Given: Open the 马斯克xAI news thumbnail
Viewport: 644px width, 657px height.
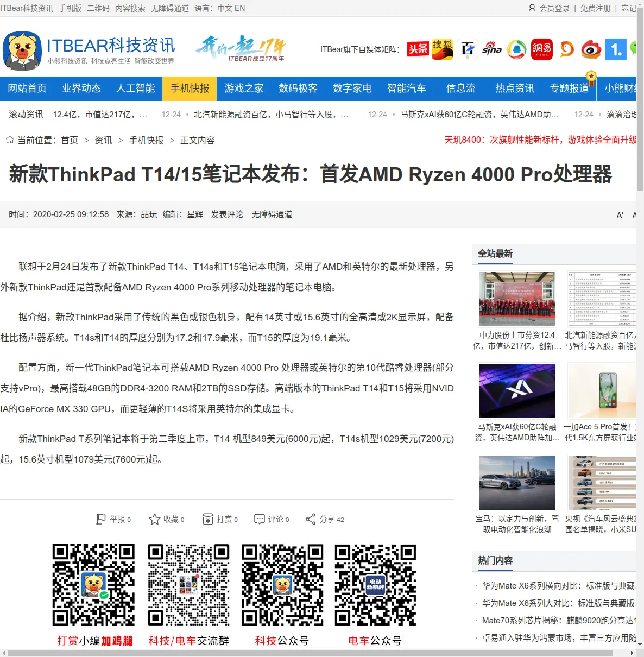Looking at the screenshot, I should 517,391.
